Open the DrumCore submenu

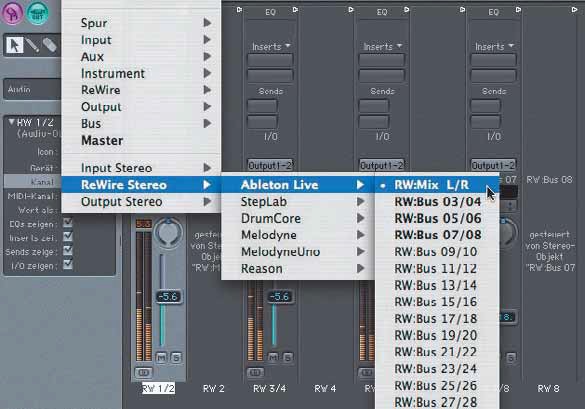point(298,218)
